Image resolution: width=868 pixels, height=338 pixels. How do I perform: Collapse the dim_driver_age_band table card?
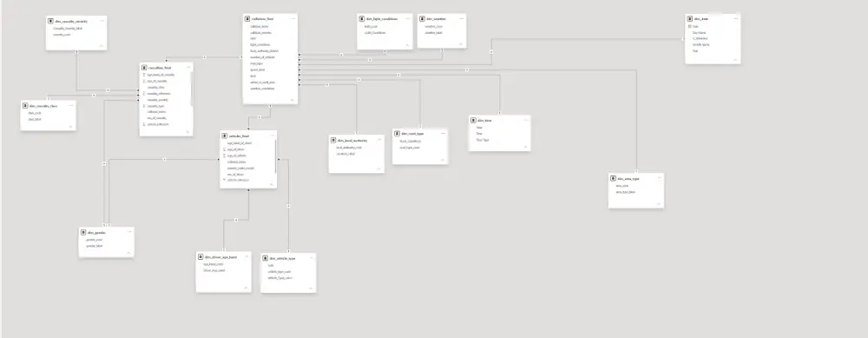[x=246, y=288]
